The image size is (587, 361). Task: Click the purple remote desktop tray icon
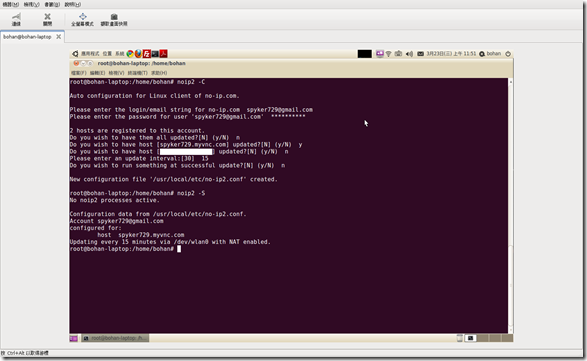tap(380, 54)
